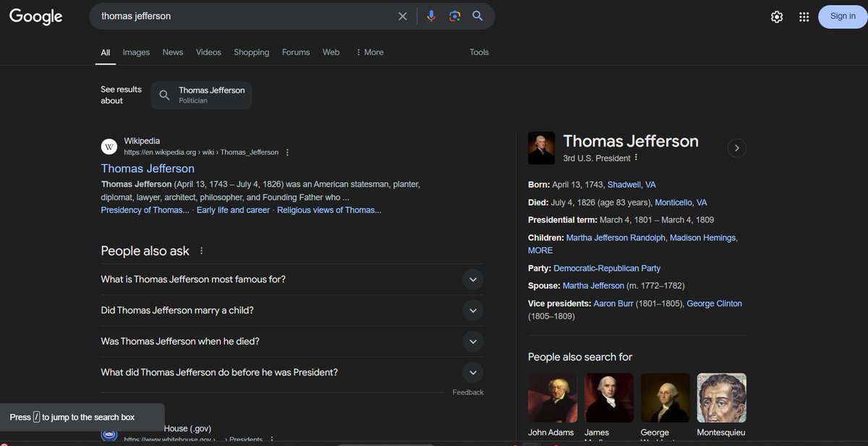
Task: Click the Sign in button
Action: pos(843,17)
